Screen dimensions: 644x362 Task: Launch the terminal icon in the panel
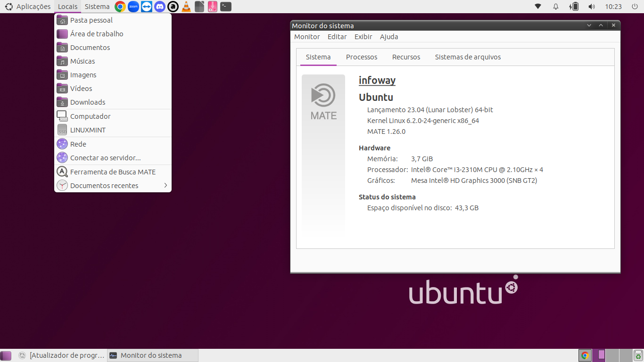pyautogui.click(x=226, y=7)
